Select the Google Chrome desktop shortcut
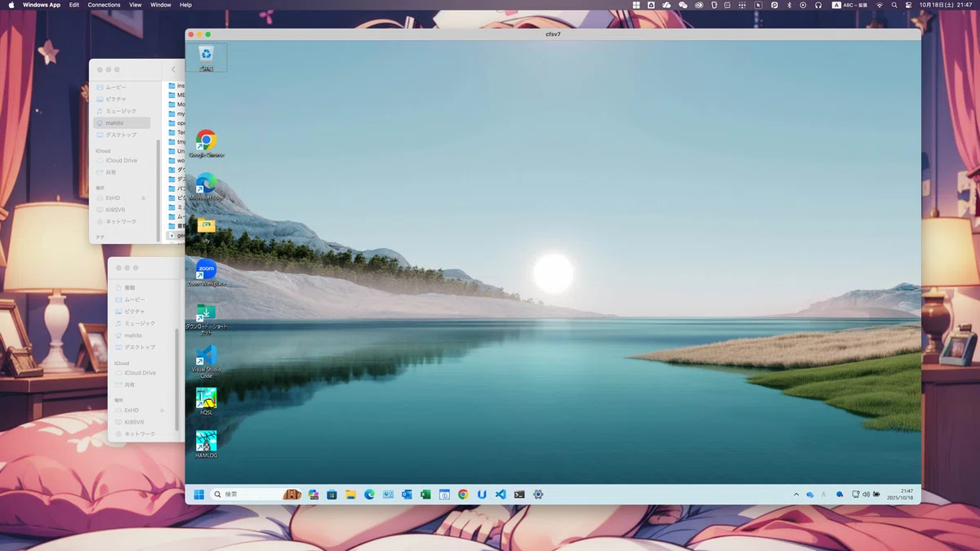The image size is (980, 551). pos(206,143)
